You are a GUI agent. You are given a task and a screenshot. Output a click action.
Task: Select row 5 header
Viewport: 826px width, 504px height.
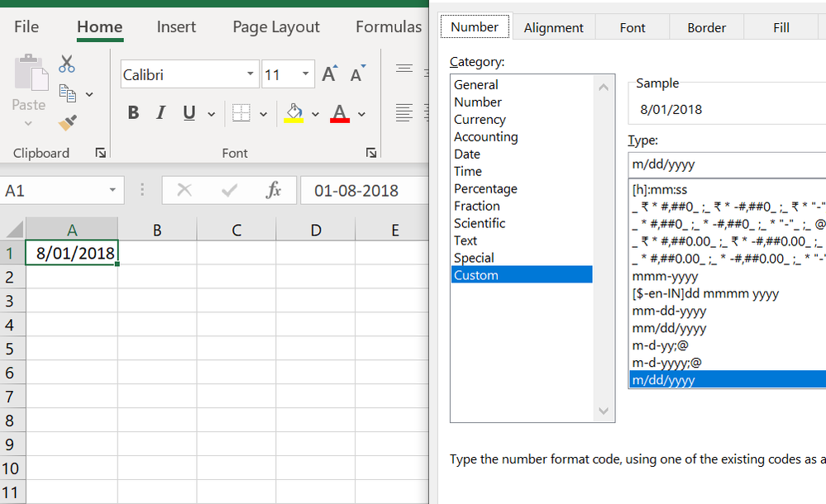12,349
